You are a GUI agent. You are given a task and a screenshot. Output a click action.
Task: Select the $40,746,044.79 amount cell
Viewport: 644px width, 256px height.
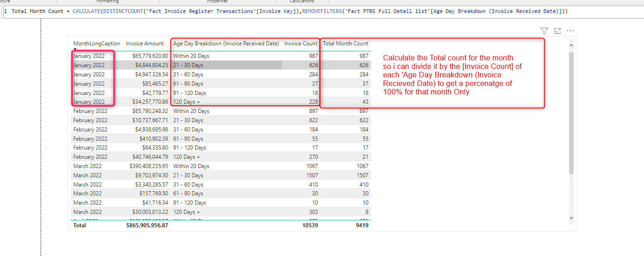point(150,157)
